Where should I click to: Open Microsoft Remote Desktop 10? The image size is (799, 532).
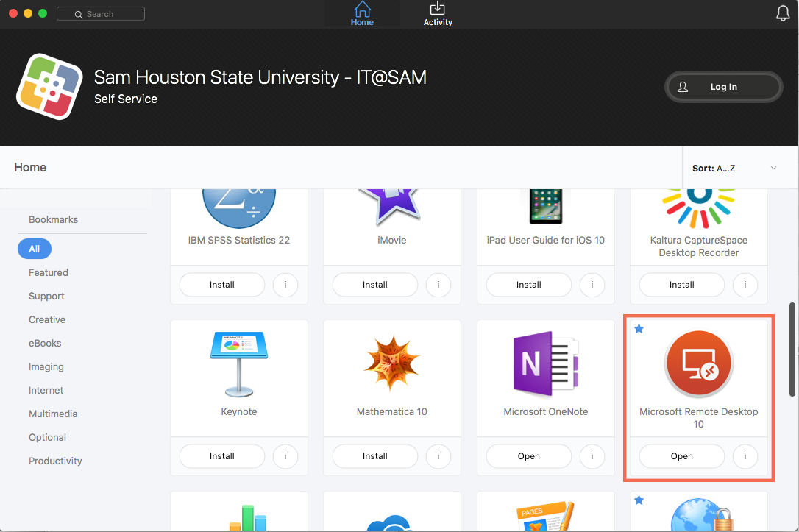pos(682,456)
